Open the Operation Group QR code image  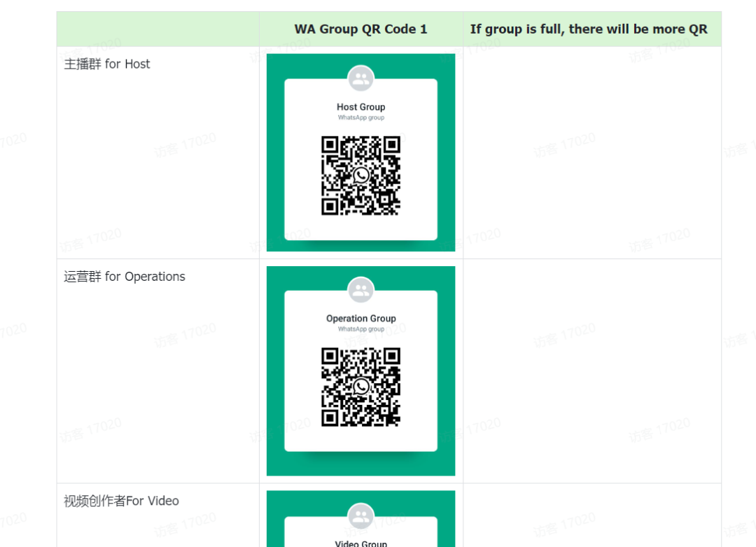360,371
